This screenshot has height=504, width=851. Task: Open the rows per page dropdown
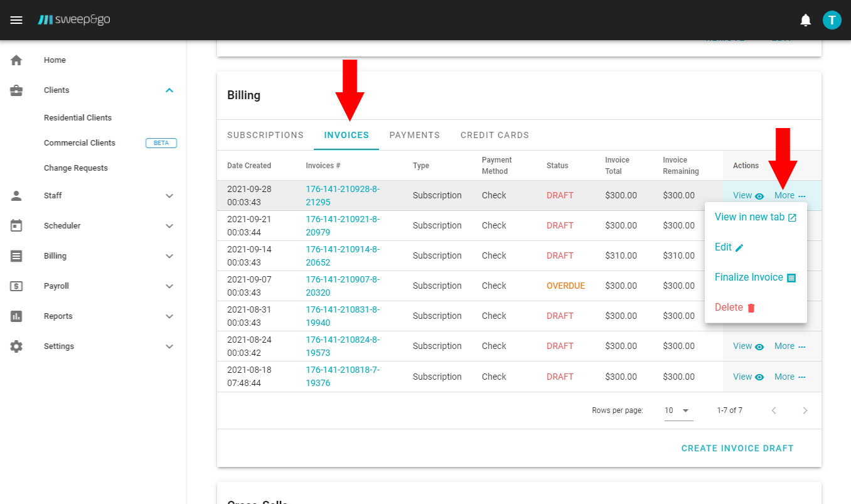click(x=678, y=410)
